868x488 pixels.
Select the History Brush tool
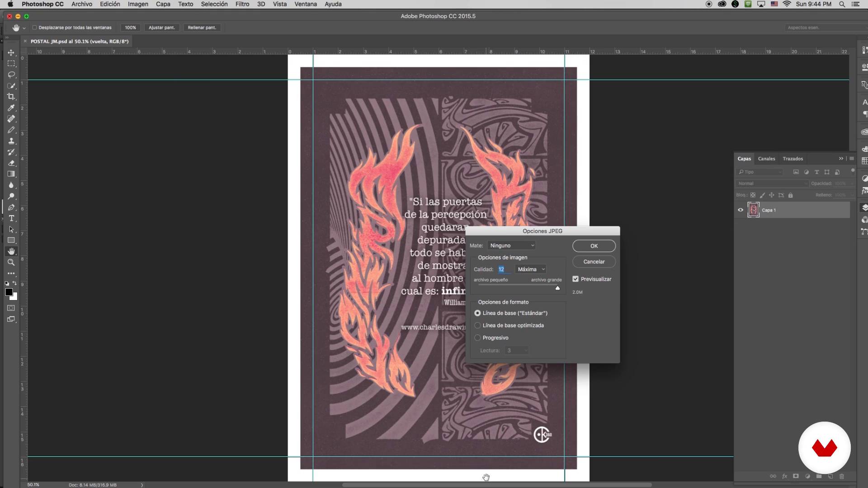coord(11,152)
